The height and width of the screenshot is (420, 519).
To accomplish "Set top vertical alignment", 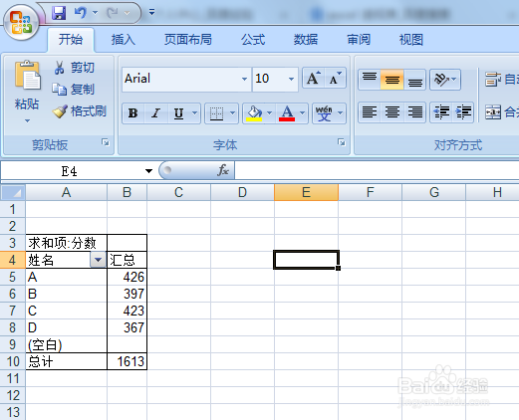I will pyautogui.click(x=370, y=80).
